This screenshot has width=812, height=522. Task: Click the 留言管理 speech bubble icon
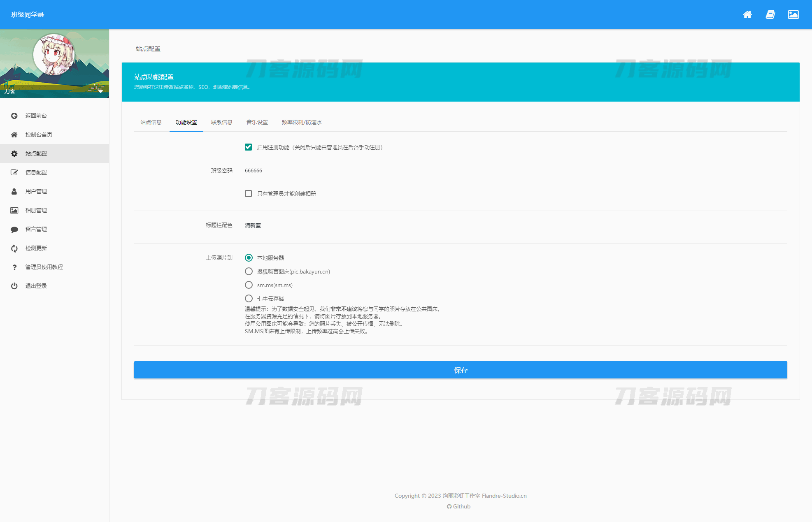tap(14, 229)
